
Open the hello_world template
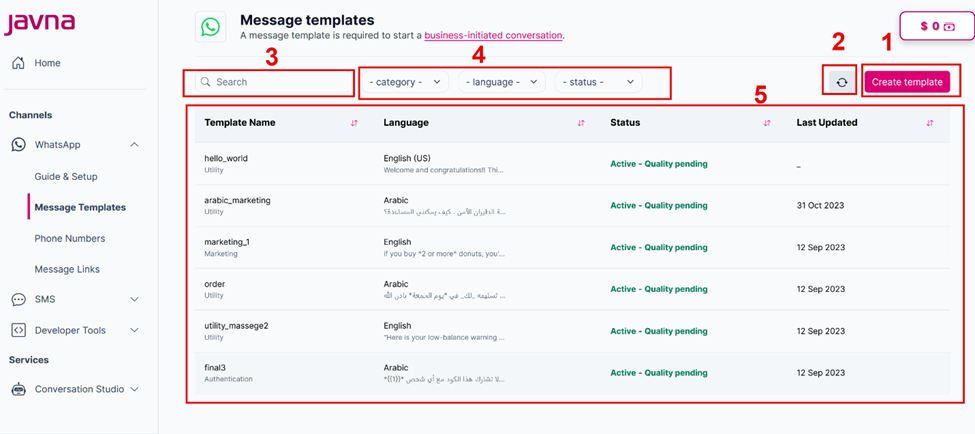pos(226,159)
